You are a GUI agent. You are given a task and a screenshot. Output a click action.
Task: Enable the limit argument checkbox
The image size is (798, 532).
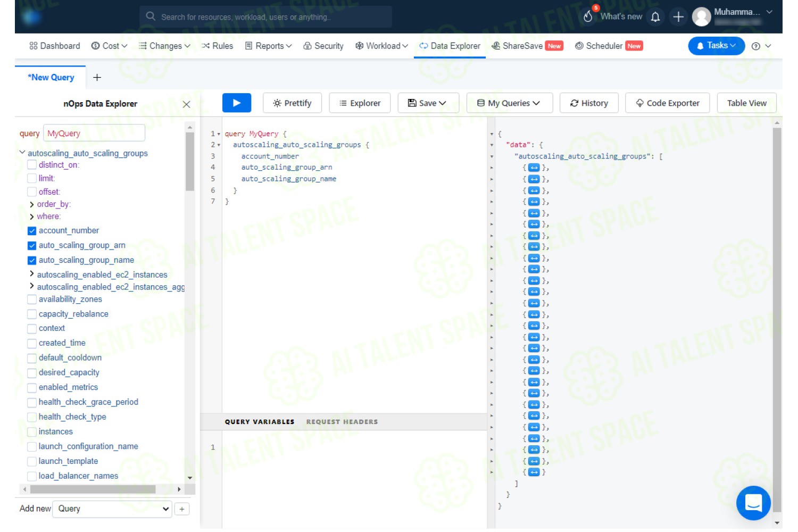point(32,179)
